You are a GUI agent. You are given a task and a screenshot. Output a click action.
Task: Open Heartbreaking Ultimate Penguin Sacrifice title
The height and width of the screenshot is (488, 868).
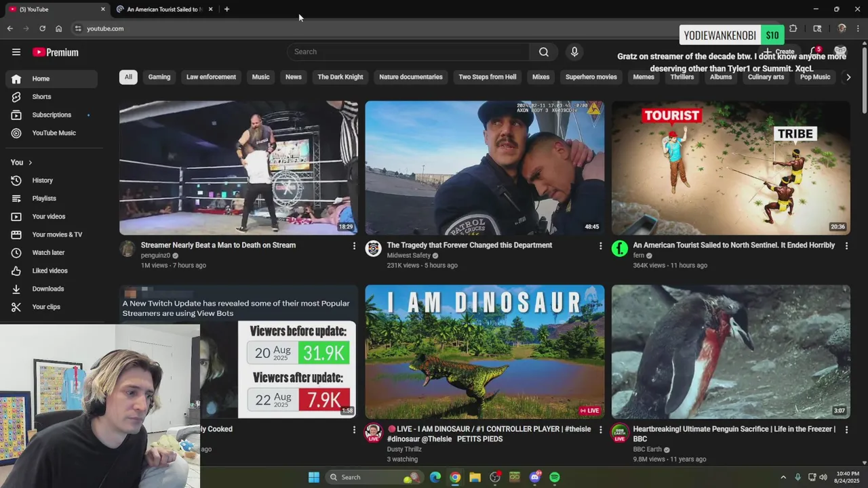coord(734,434)
